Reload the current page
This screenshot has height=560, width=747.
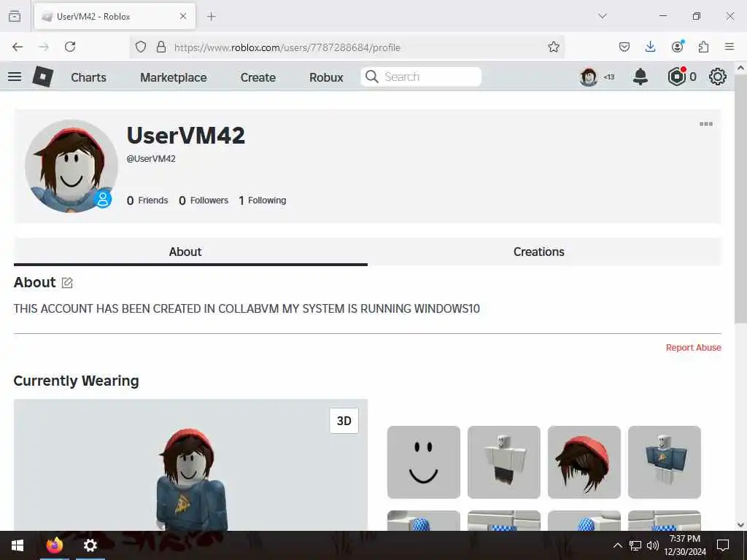(70, 47)
